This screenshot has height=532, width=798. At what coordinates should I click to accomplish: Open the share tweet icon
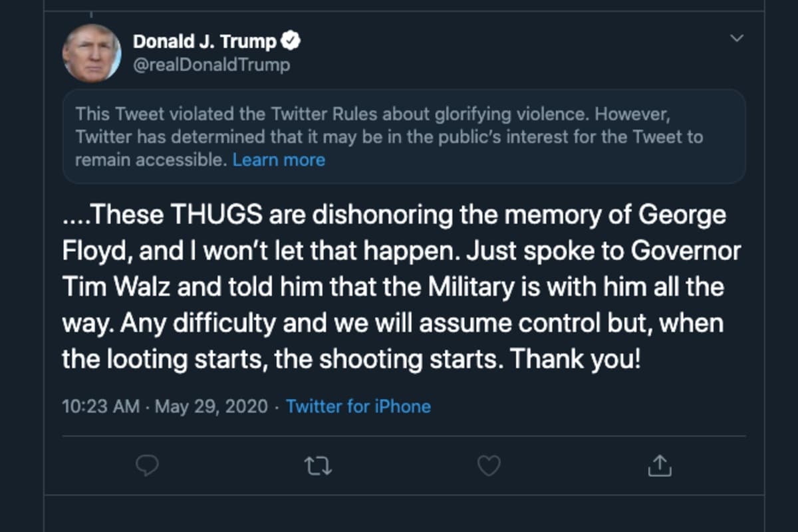[659, 465]
